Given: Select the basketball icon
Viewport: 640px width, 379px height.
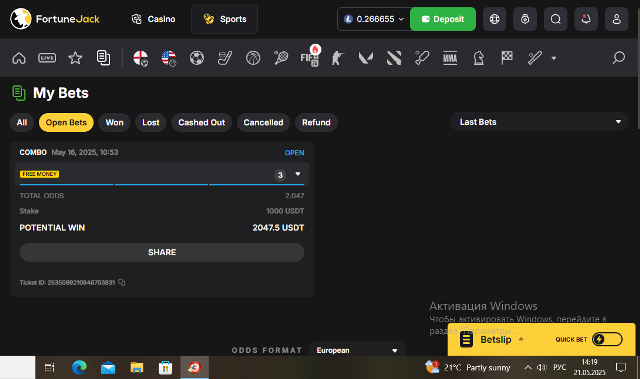Looking at the screenshot, I should pyautogui.click(x=253, y=58).
